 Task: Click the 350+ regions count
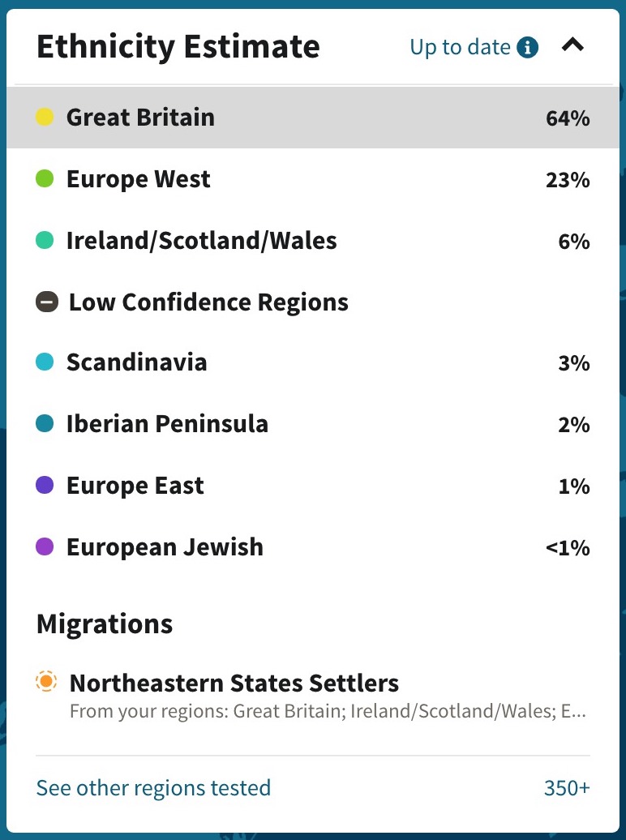[566, 787]
